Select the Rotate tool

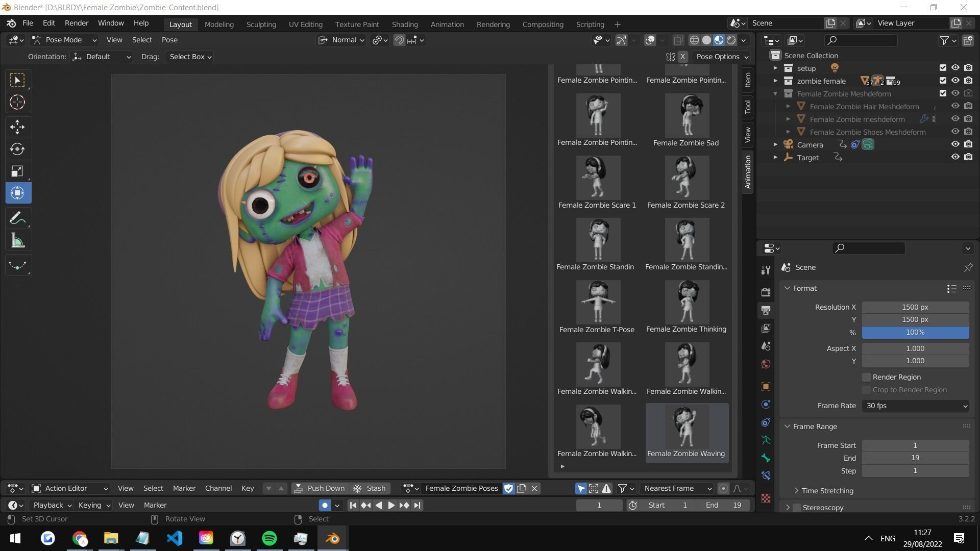click(17, 149)
